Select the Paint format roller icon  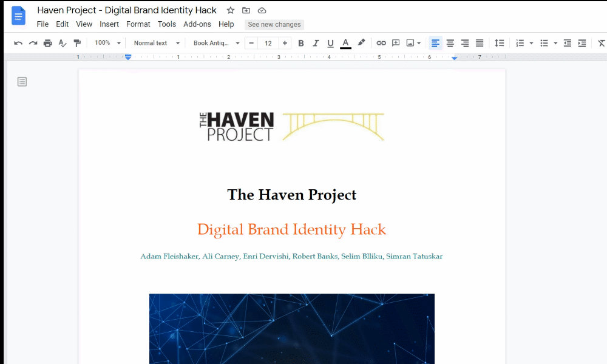[77, 43]
